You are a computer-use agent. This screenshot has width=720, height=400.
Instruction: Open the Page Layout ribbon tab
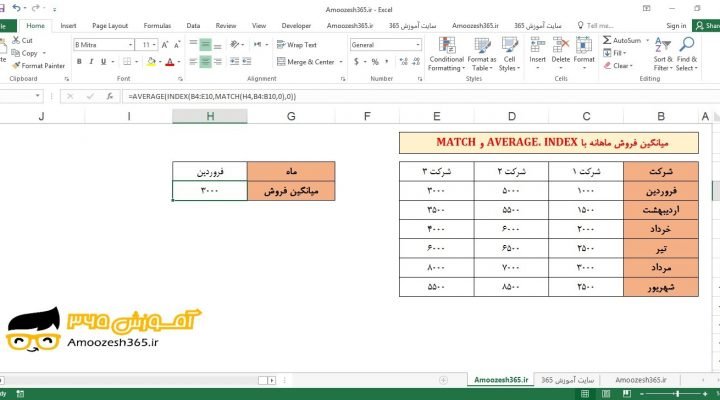tap(110, 26)
